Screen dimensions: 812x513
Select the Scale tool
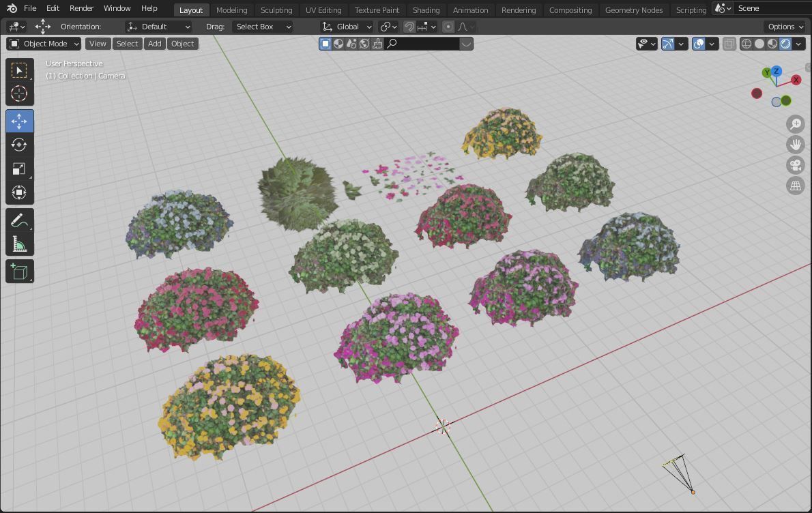19,168
